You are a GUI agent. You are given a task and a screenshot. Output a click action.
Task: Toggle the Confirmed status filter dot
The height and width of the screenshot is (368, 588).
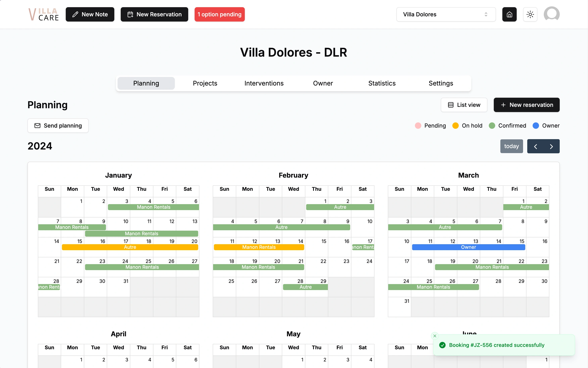(x=492, y=126)
